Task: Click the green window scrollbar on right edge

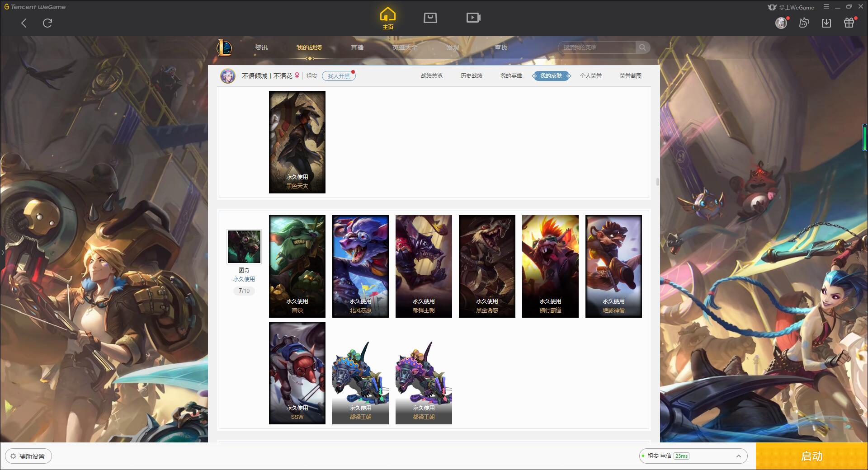Action: (865, 137)
